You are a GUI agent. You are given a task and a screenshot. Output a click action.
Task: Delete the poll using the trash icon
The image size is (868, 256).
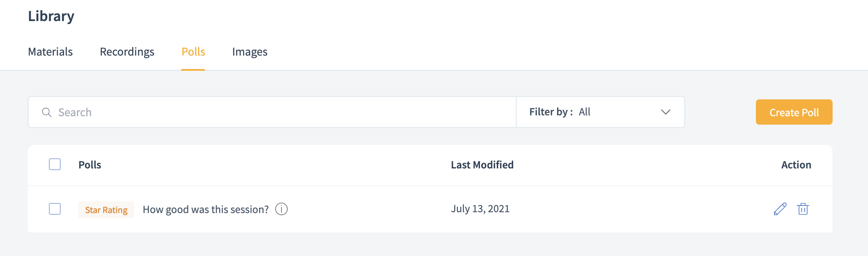point(803,209)
